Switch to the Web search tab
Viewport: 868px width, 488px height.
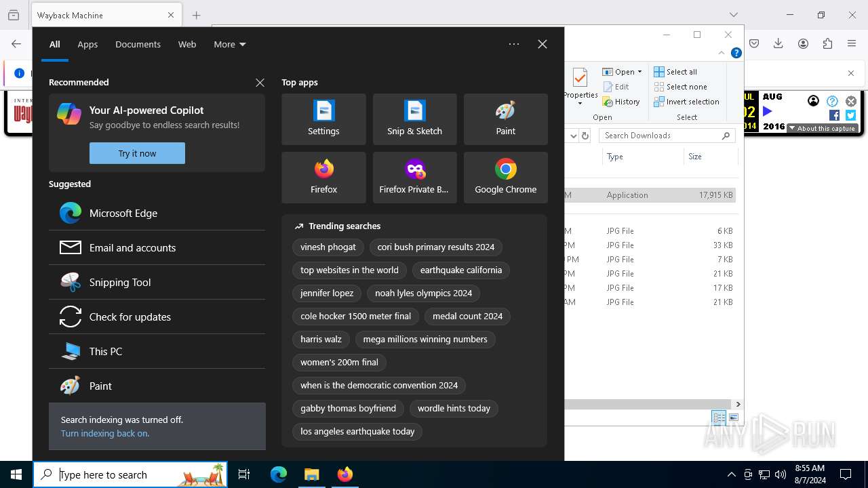pos(187,44)
